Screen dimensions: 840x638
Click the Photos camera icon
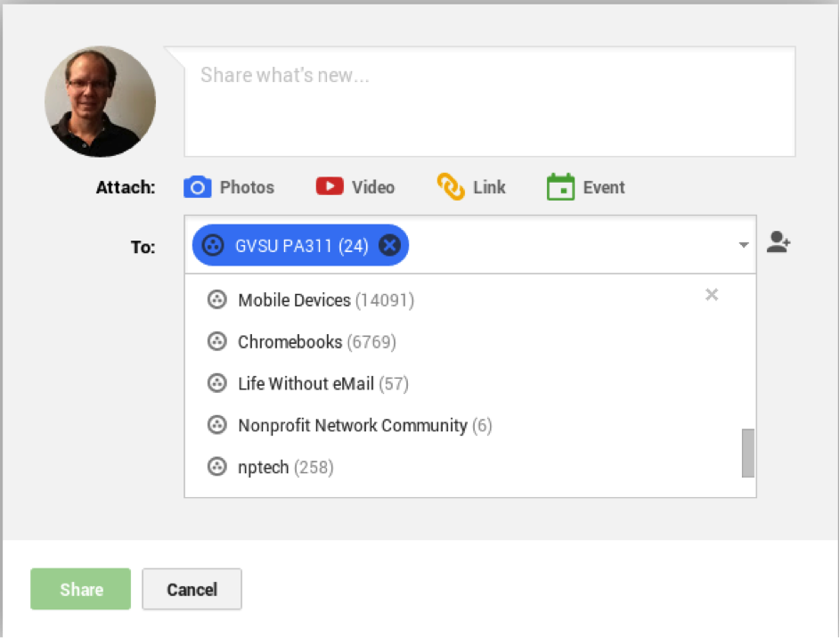pyautogui.click(x=197, y=187)
